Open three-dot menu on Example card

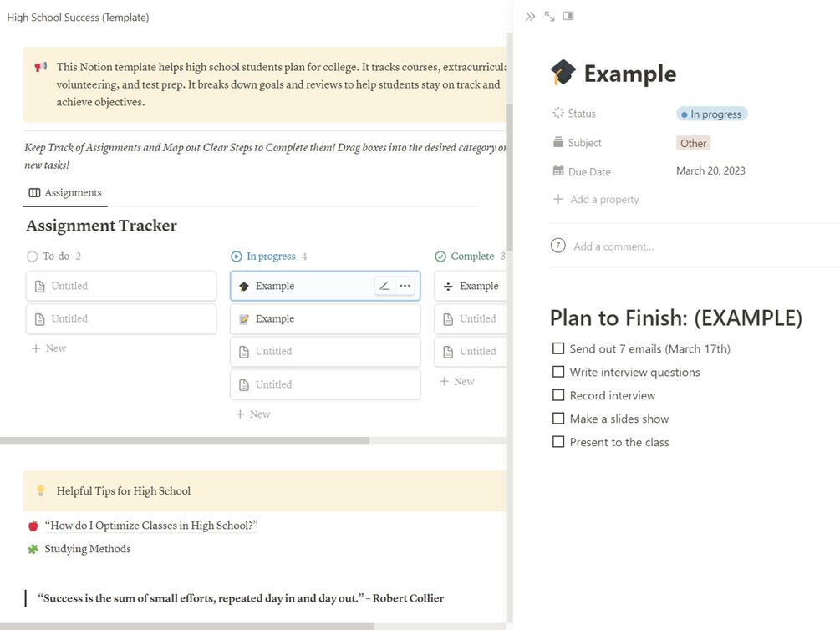[x=405, y=286]
